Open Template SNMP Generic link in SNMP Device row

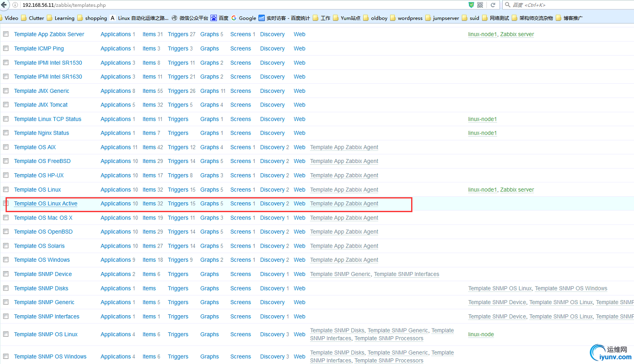click(341, 274)
